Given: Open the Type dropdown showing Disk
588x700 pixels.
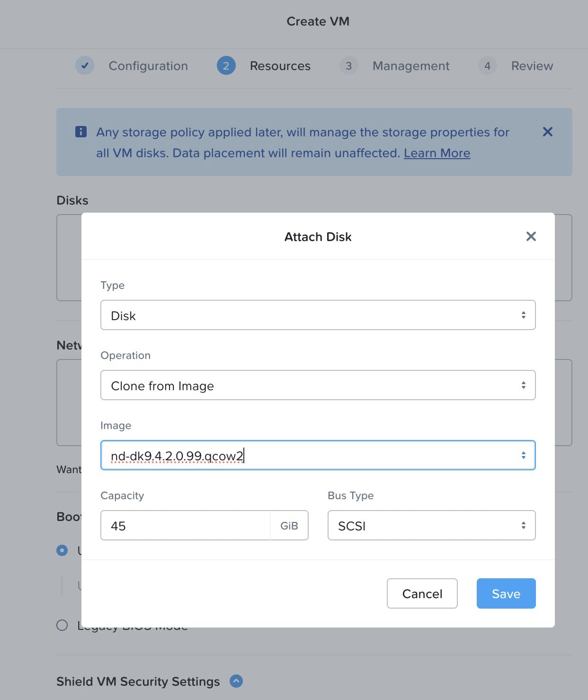Looking at the screenshot, I should [x=318, y=315].
